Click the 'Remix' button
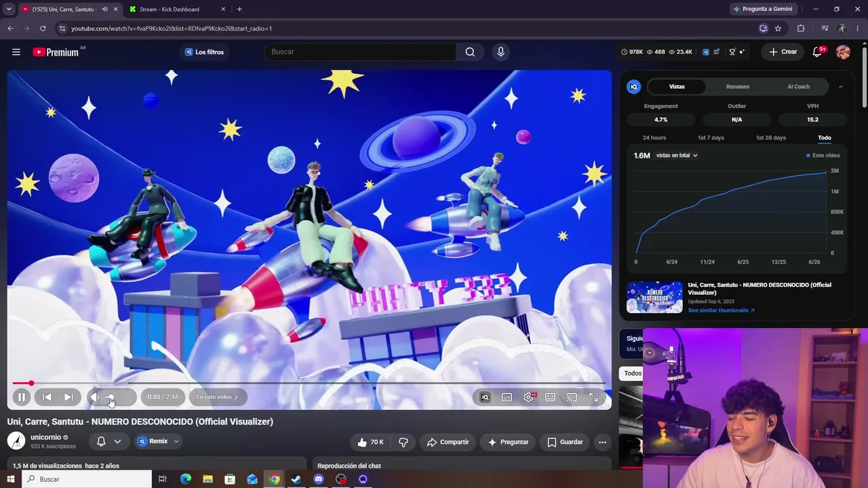Viewport: 868px width, 488px height. point(153,441)
